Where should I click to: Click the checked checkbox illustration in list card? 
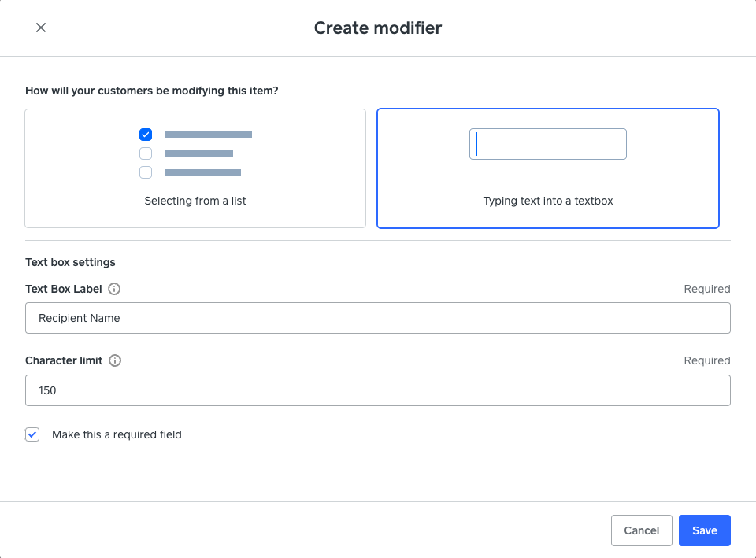[146, 135]
